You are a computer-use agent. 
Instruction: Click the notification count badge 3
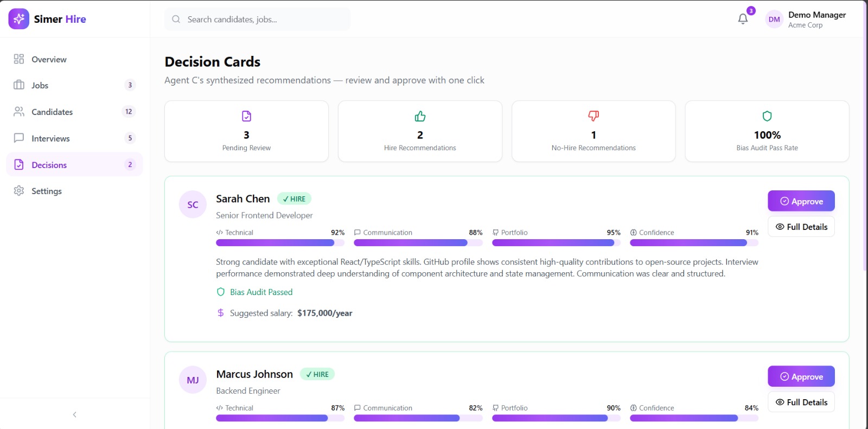[751, 11]
